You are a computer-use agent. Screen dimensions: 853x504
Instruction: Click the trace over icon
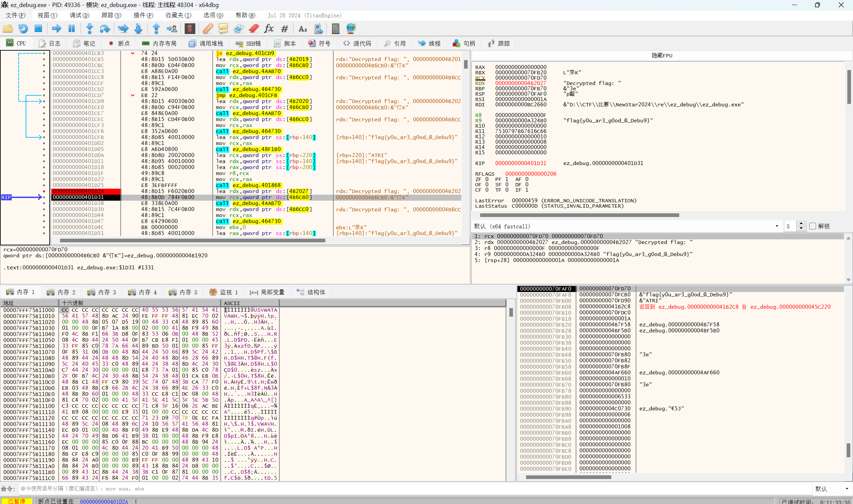(139, 29)
